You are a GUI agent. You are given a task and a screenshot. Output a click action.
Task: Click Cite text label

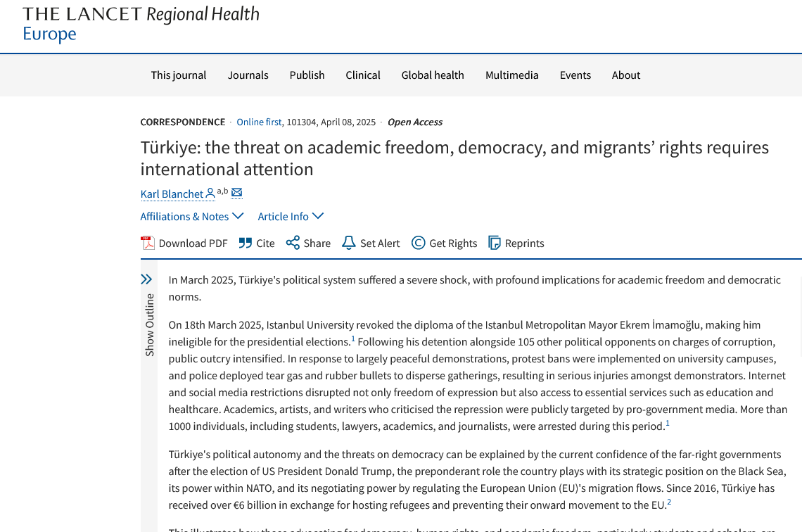[265, 243]
